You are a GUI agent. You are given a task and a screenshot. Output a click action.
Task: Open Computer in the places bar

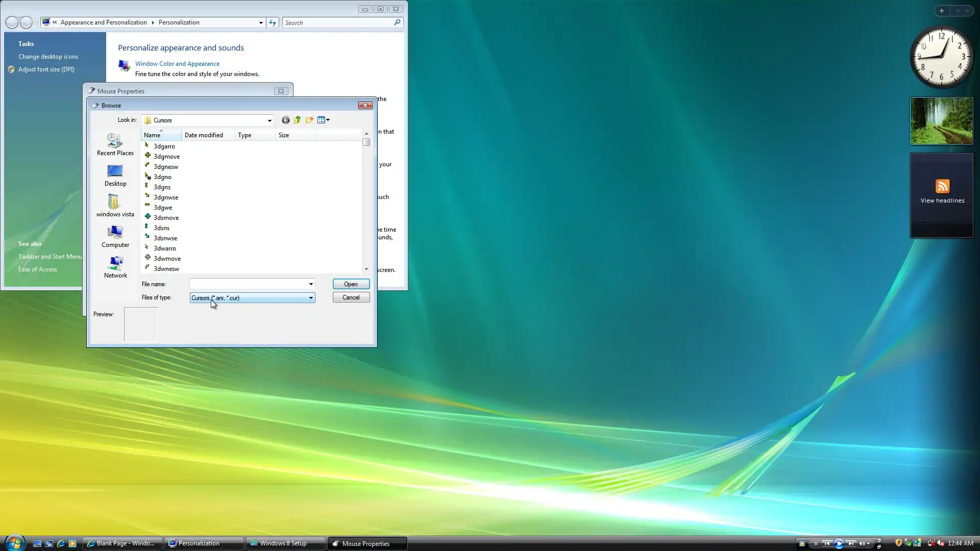coord(115,236)
